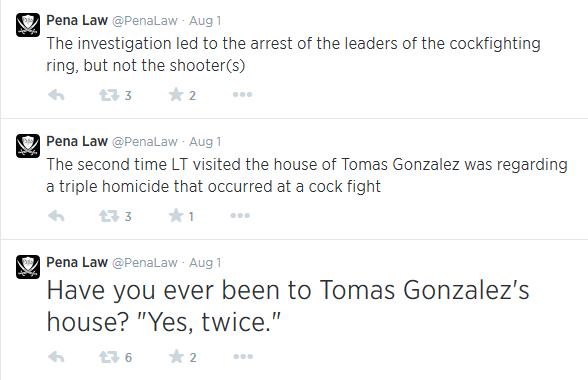
Task: Open Pena Law avatar on second tweet
Action: [x=28, y=146]
